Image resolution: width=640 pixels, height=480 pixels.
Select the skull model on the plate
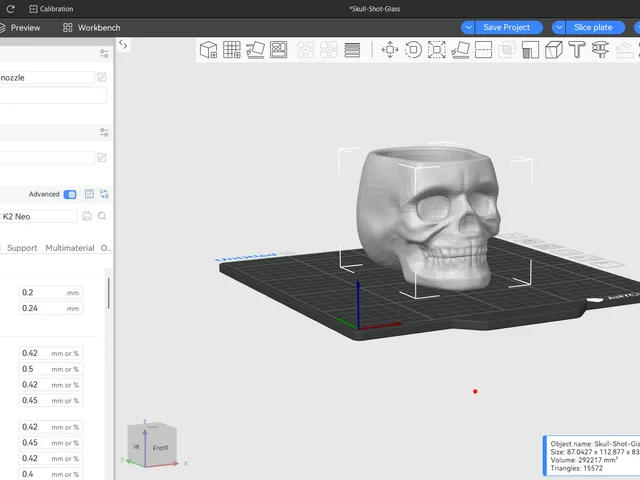[x=427, y=218]
